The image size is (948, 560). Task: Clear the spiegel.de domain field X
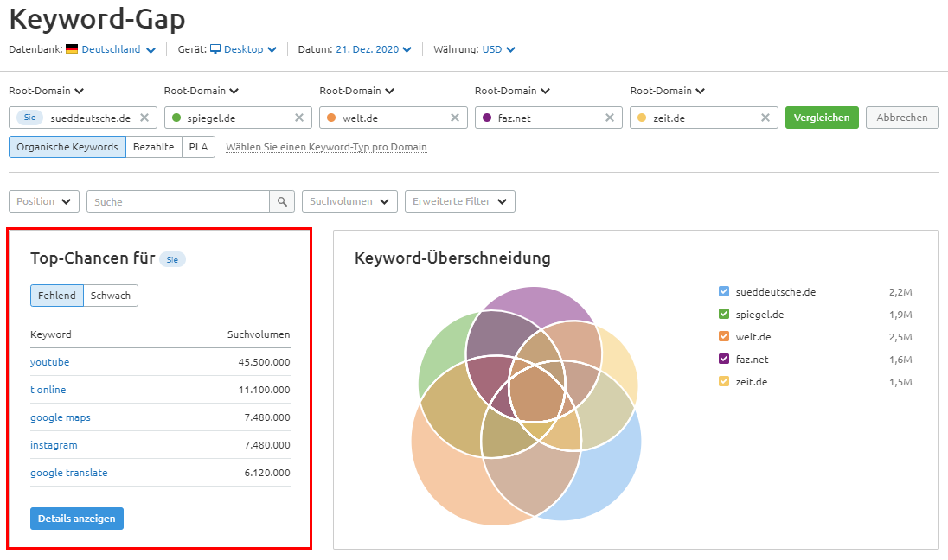tap(299, 118)
